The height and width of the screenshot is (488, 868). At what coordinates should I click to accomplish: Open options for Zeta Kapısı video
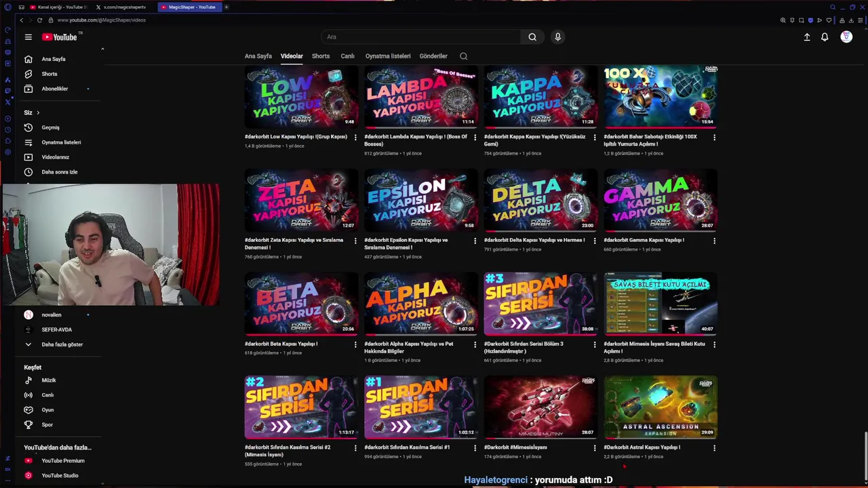coord(355,241)
